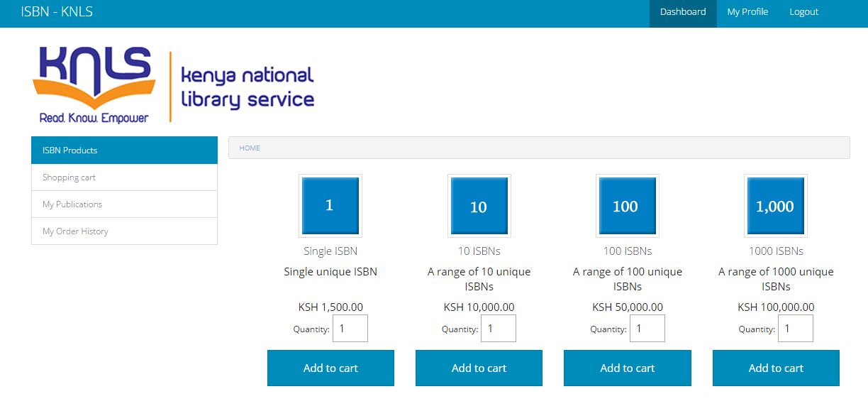Open the Dashboard tab in top navigation
This screenshot has width=868, height=411.
(682, 12)
